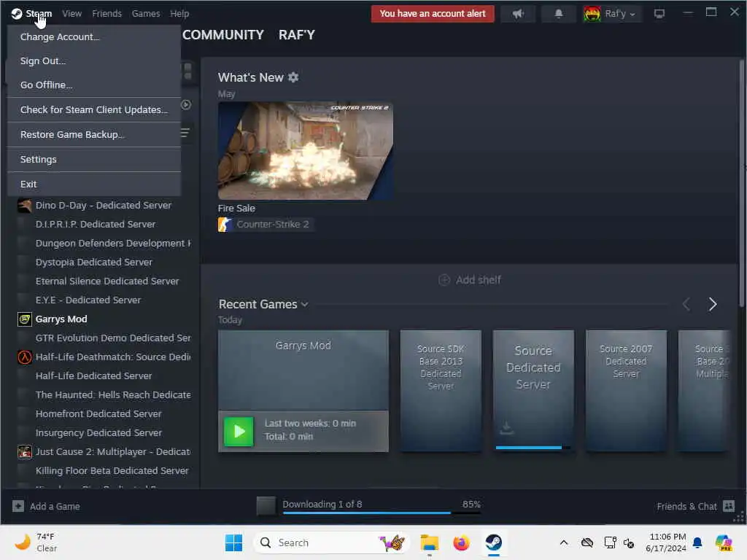The image size is (747, 560).
Task: Open Settings from Steam menu
Action: click(x=94, y=159)
